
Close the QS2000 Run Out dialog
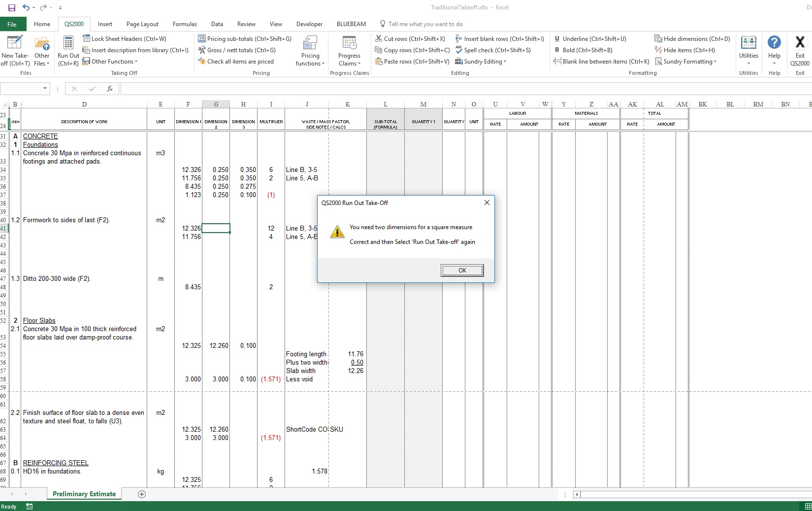487,203
